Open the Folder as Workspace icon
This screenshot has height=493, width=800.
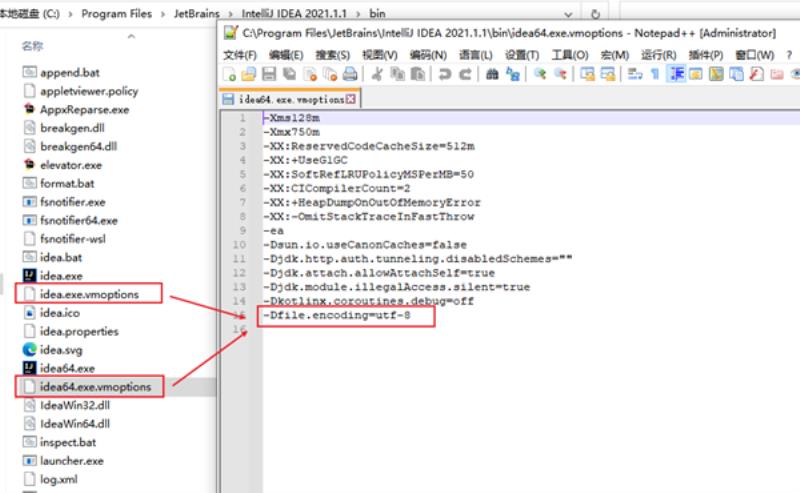pos(777,75)
